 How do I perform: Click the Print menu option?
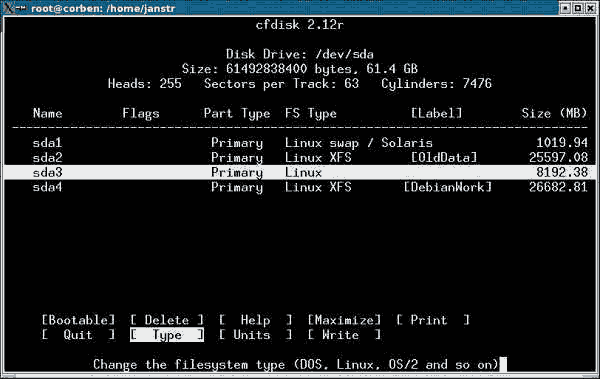point(433,320)
